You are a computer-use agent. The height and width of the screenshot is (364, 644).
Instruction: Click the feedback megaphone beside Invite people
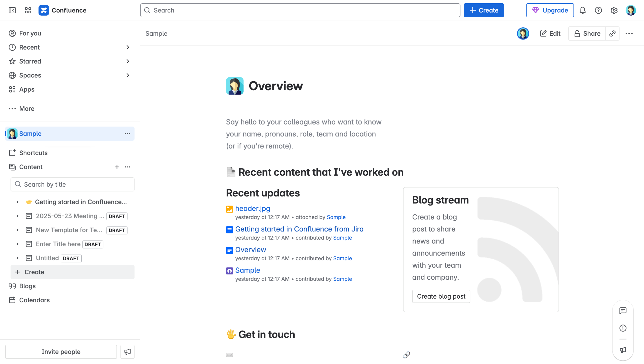[128, 352]
